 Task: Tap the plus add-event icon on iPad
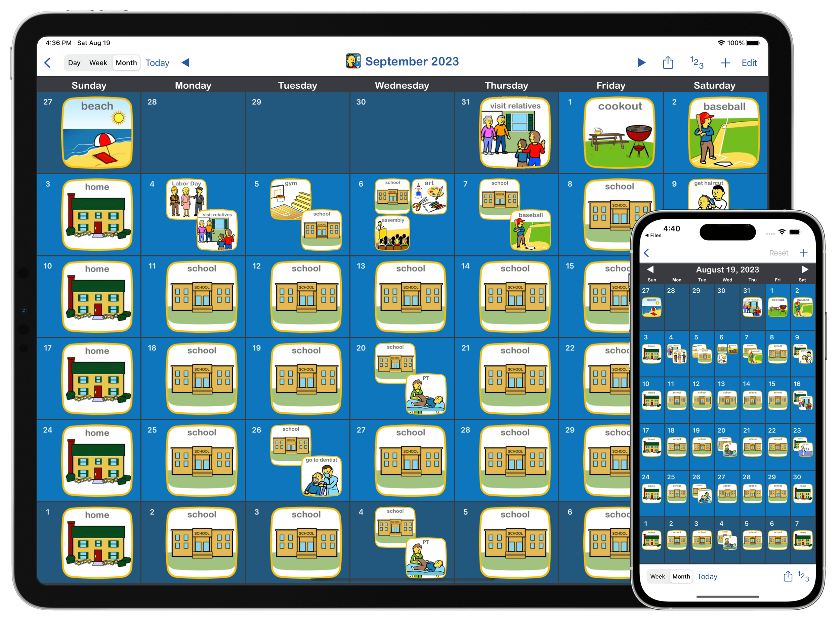point(725,63)
